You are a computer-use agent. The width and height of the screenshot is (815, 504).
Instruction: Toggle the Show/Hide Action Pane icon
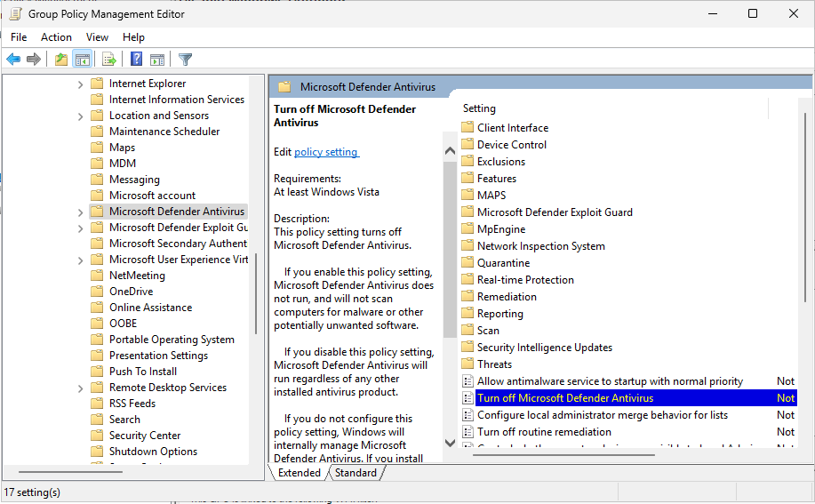(157, 60)
